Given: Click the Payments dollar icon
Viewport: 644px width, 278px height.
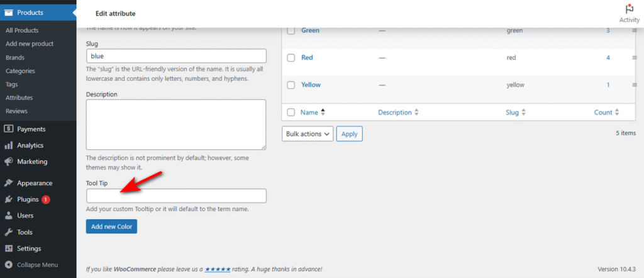Looking at the screenshot, I should coord(8,129).
